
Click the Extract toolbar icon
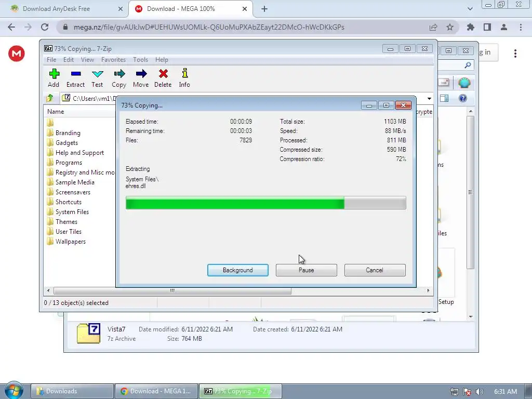click(x=75, y=78)
